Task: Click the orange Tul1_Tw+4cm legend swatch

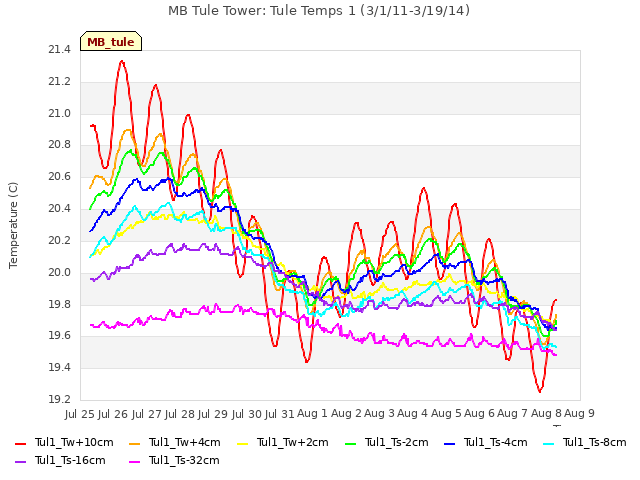Action: [134, 443]
